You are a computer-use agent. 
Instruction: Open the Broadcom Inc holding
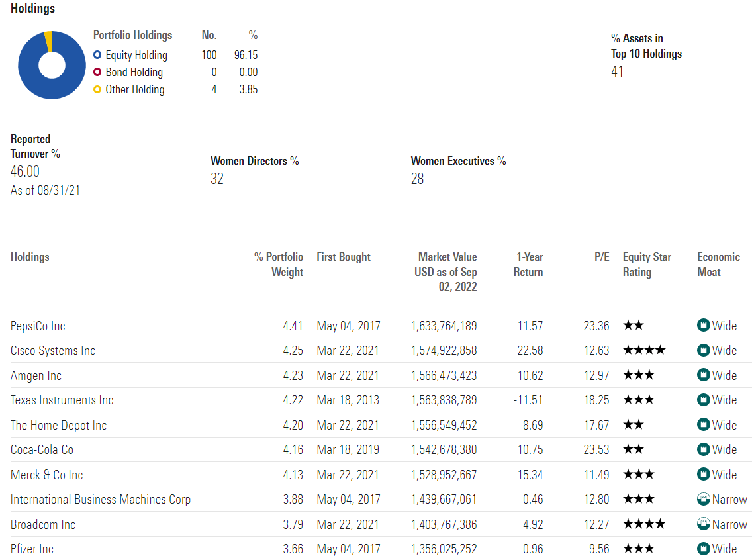tap(42, 524)
